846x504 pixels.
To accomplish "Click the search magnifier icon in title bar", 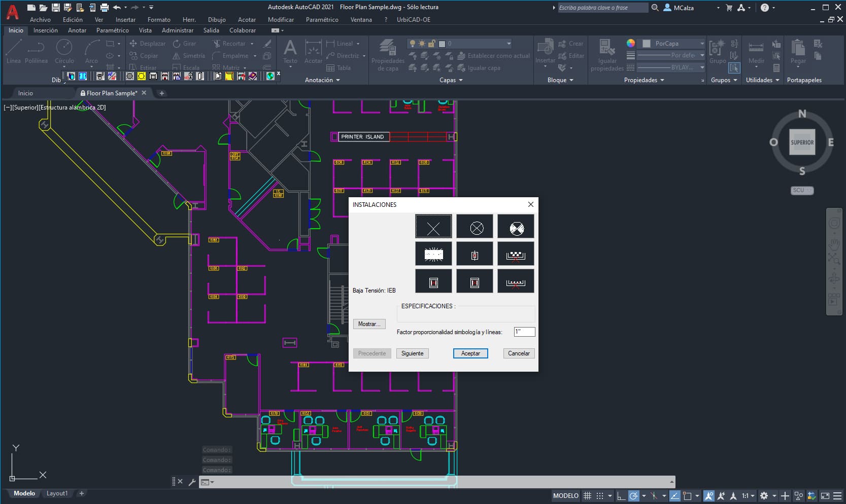I will pyautogui.click(x=655, y=8).
